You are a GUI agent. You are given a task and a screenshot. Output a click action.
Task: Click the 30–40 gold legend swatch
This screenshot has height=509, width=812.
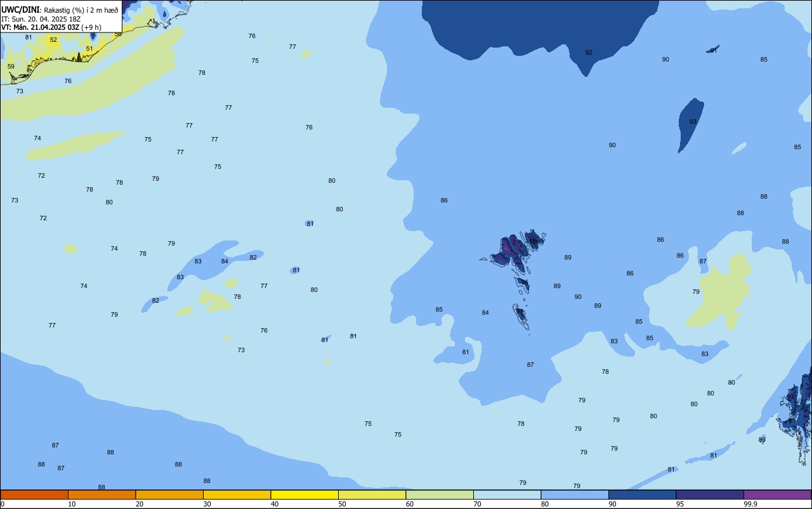237,494
